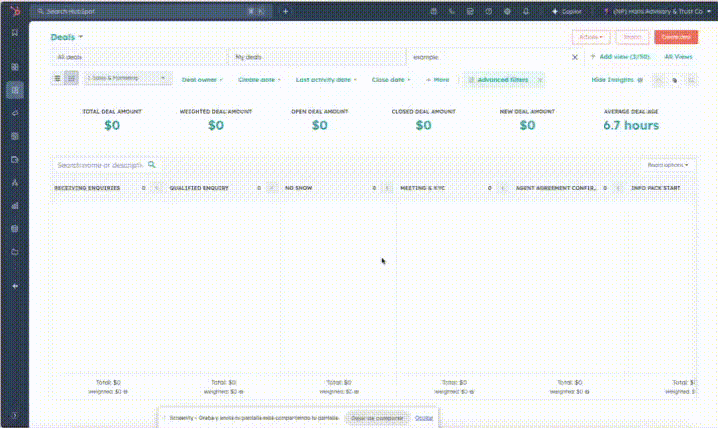The image size is (718, 428).
Task: Click the Create deal button
Action: pos(676,37)
